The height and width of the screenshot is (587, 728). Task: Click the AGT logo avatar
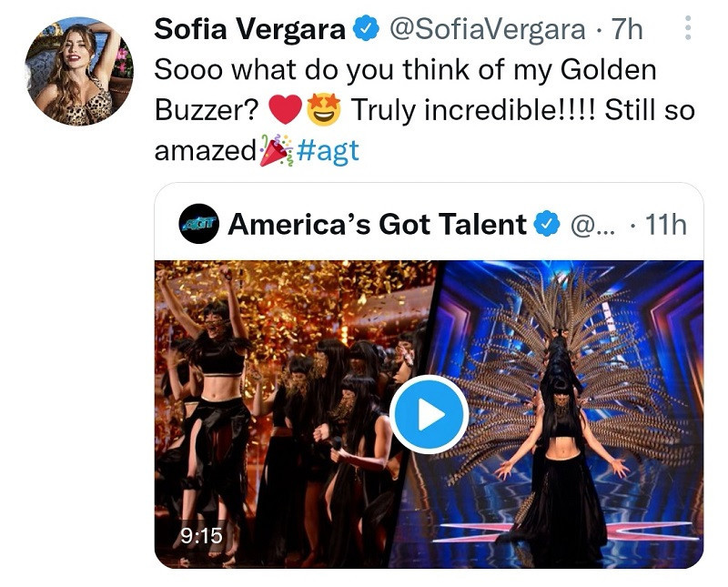coord(198,223)
